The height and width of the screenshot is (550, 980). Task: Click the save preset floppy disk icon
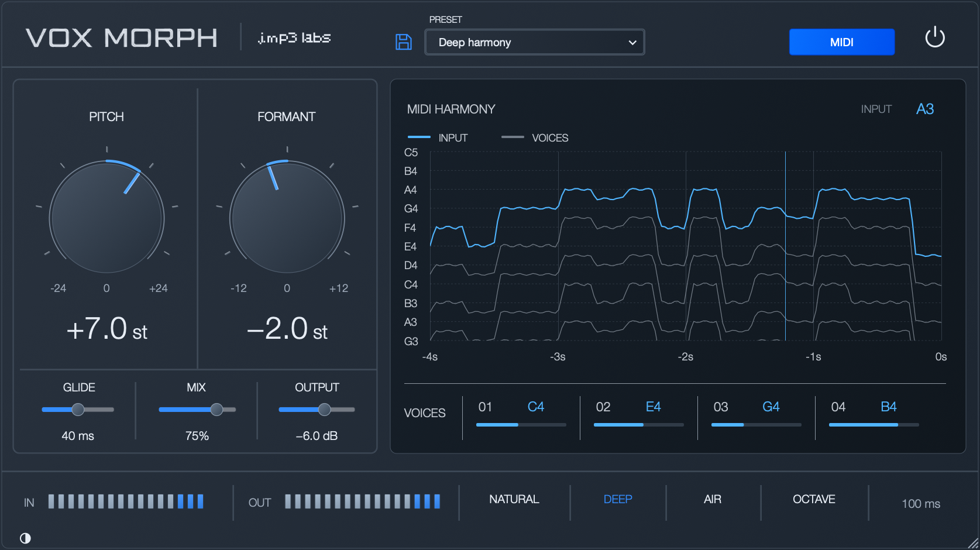tap(404, 42)
